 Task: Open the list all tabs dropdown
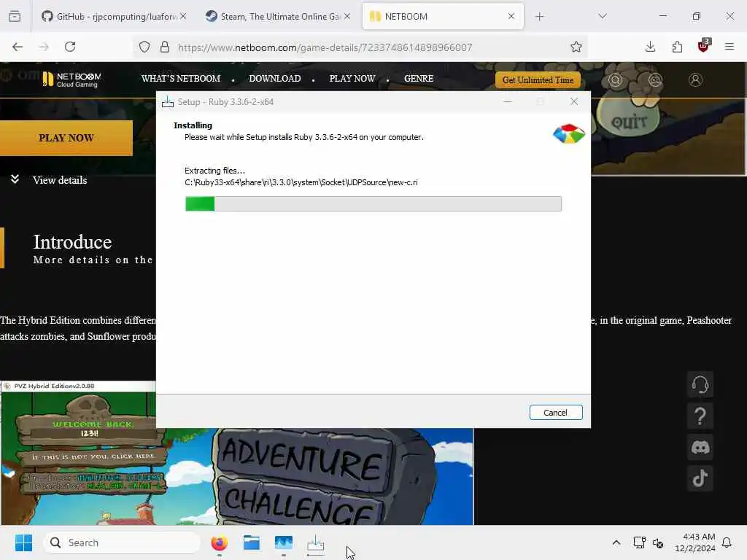coord(603,16)
